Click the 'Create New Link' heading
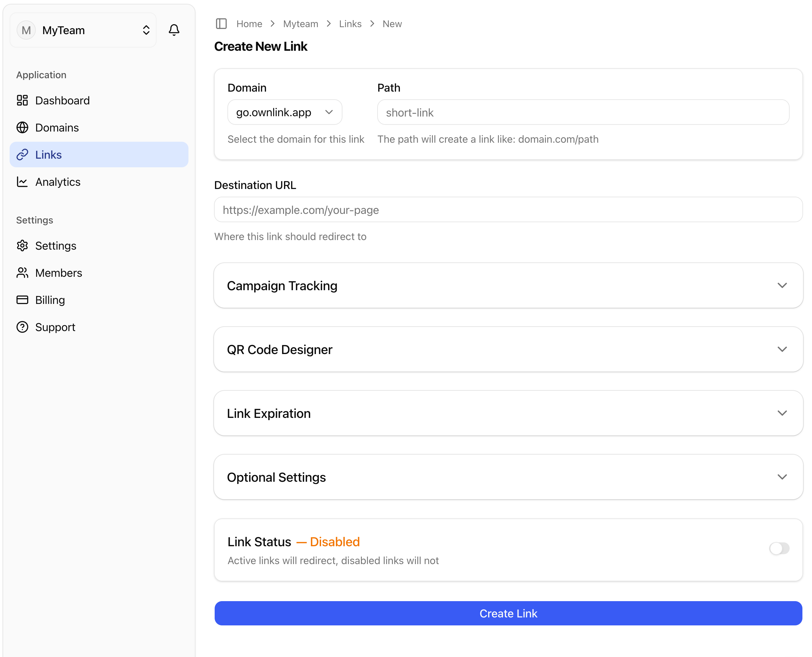This screenshot has width=812, height=657. coord(261,46)
